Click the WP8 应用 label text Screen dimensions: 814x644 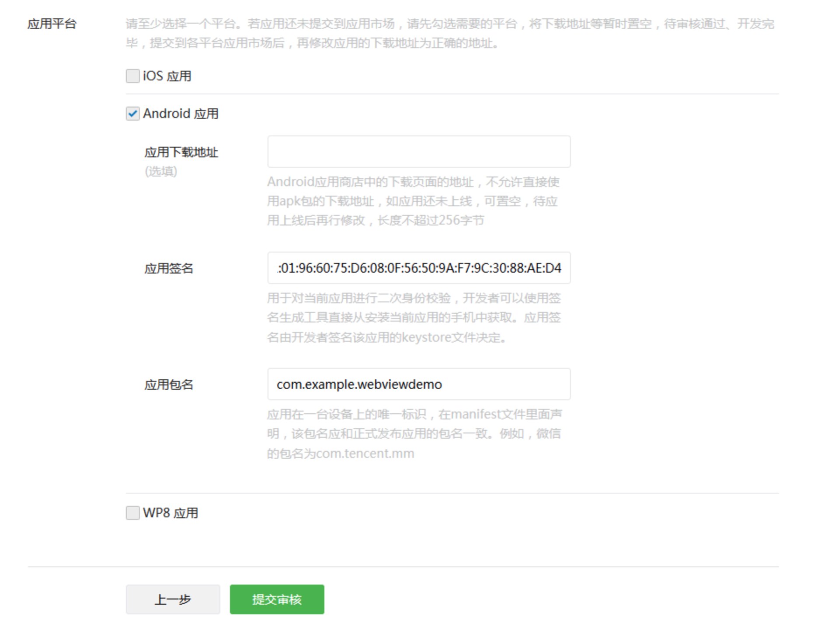click(171, 512)
